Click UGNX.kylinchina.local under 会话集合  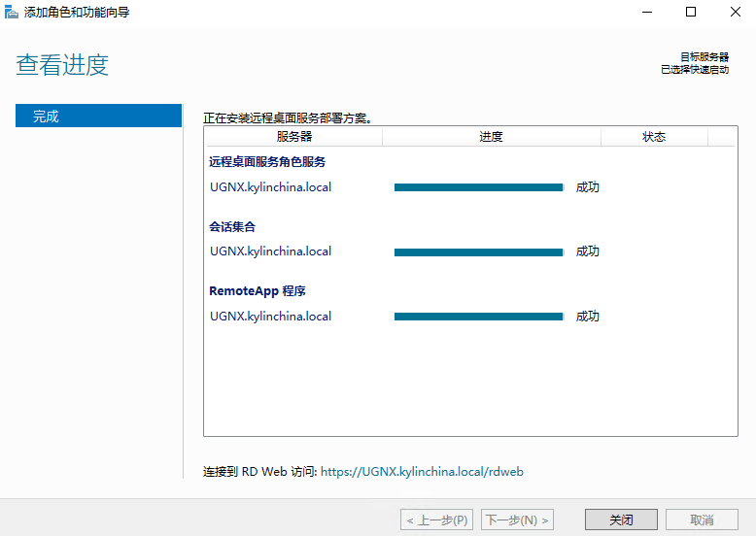[270, 251]
